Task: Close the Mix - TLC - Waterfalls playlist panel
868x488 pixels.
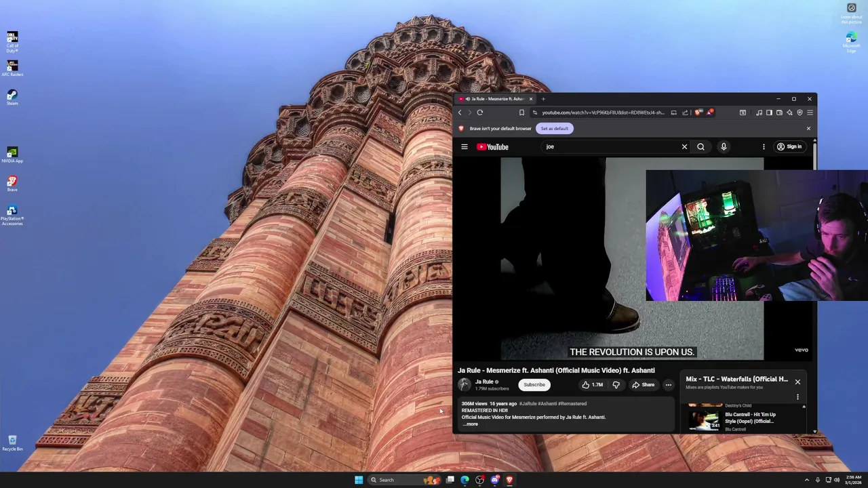Action: [x=797, y=382]
